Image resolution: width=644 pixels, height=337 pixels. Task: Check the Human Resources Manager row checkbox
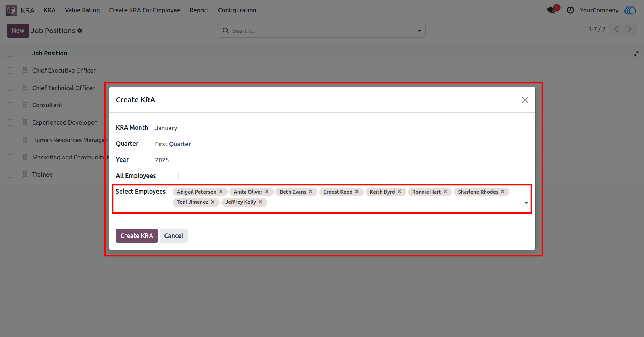pos(10,140)
